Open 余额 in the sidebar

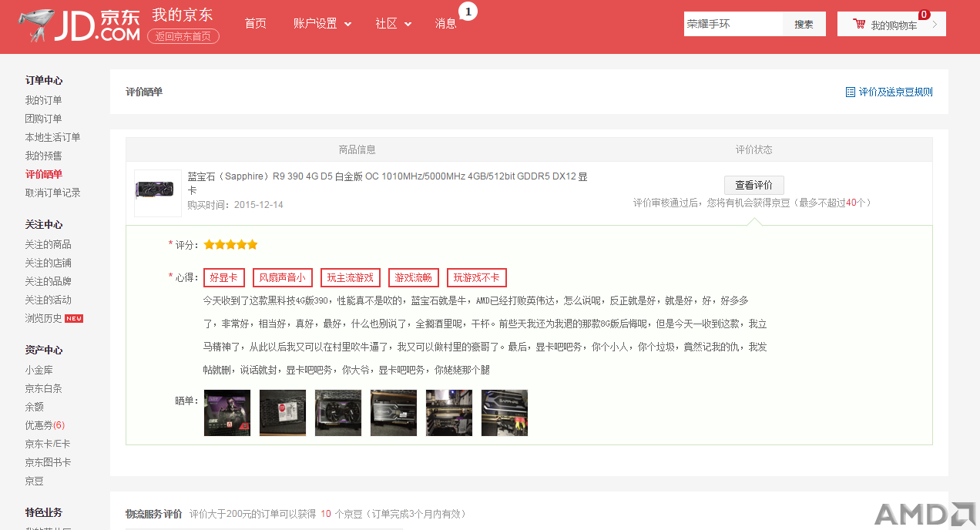[x=34, y=407]
